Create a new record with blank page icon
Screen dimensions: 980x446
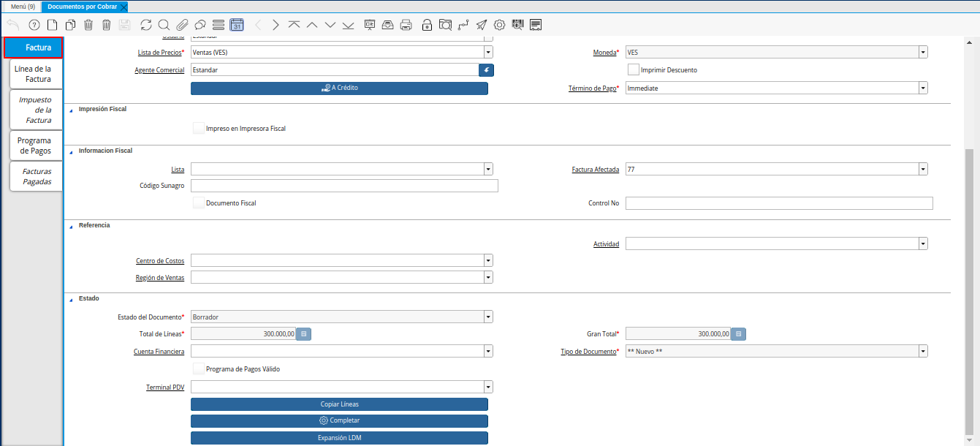tap(52, 25)
